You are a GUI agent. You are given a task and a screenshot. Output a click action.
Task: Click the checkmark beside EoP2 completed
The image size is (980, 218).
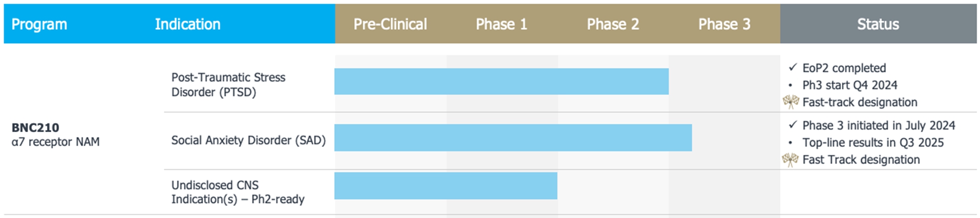(793, 67)
